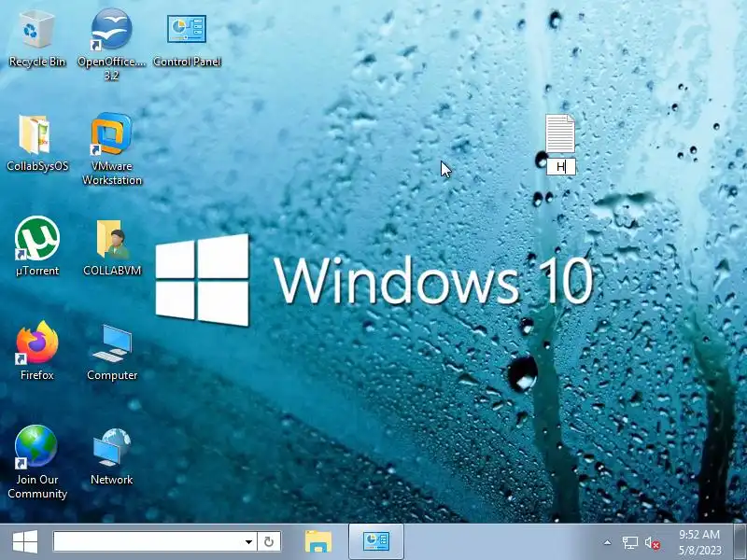Select the Firefox desktop shortcut
The height and width of the screenshot is (560, 747).
tap(37, 343)
